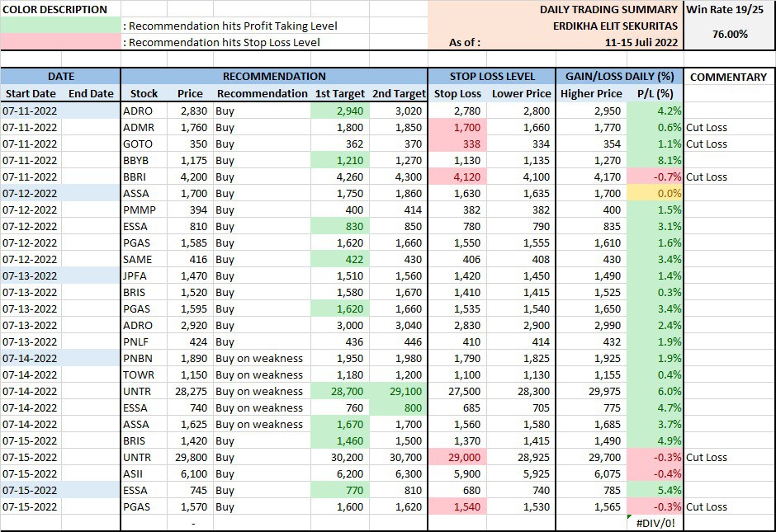Click the green Profit Taking legend swatch
Screen dimensions: 776x532
60,26
